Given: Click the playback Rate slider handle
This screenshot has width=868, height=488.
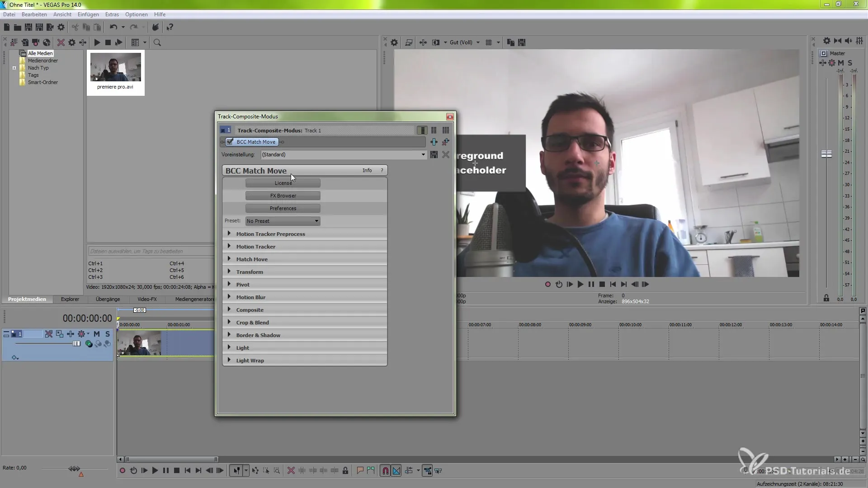Looking at the screenshot, I should tap(74, 469).
